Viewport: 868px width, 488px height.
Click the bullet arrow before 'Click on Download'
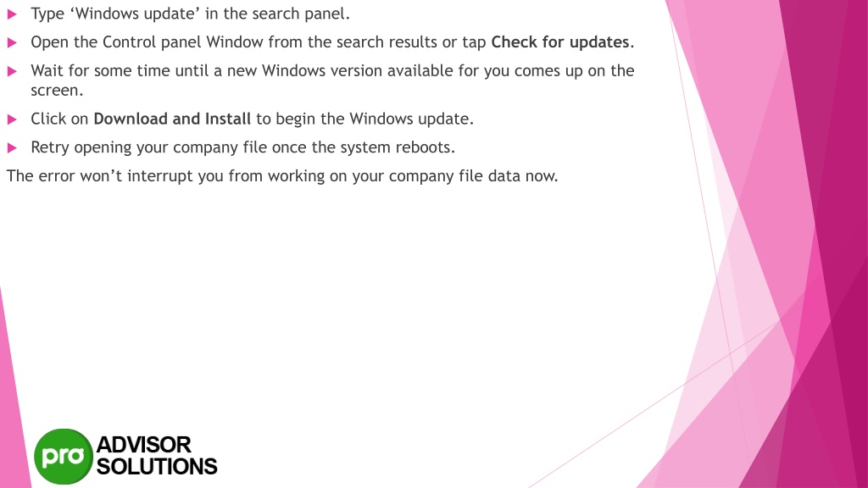click(12, 119)
